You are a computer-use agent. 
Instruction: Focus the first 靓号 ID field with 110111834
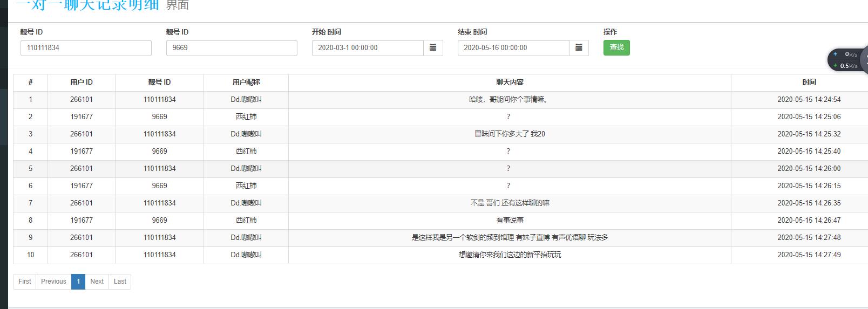[x=86, y=48]
